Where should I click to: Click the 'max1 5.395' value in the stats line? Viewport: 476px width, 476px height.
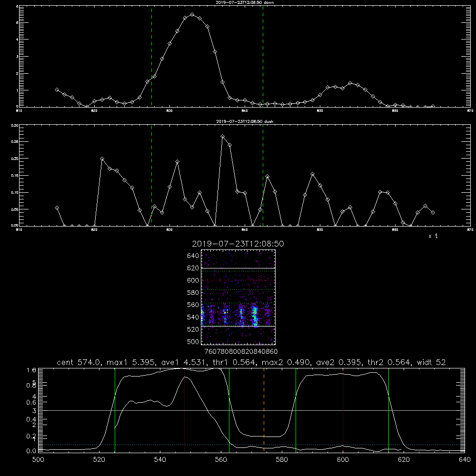coord(132,362)
